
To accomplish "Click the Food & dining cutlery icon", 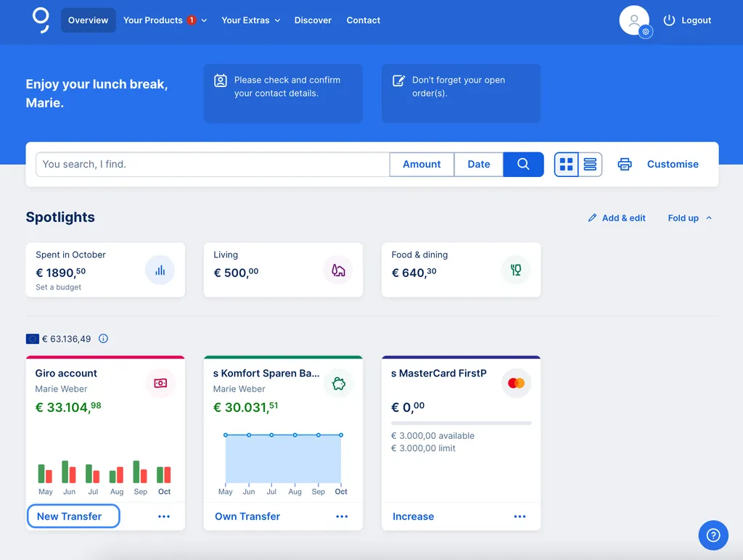I will tap(516, 270).
